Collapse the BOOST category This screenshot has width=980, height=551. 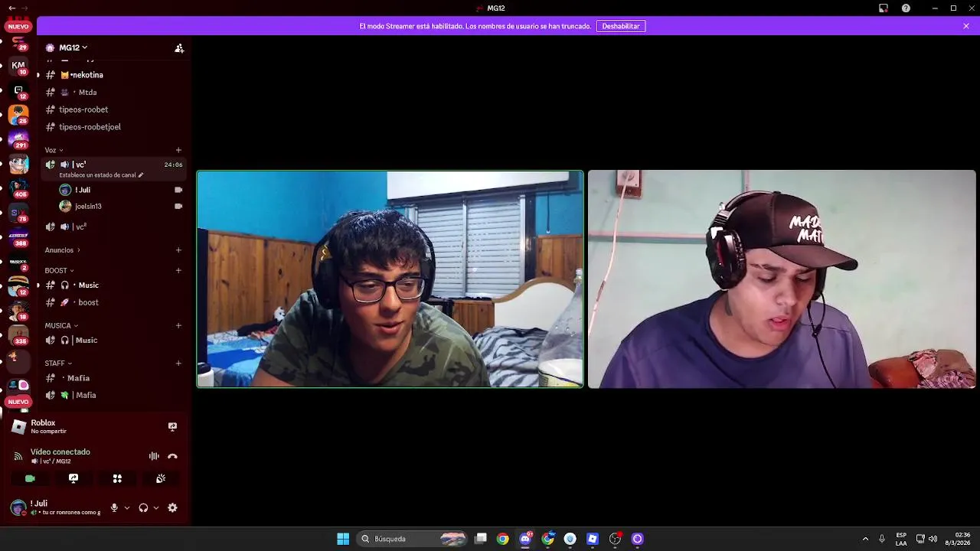pyautogui.click(x=59, y=270)
